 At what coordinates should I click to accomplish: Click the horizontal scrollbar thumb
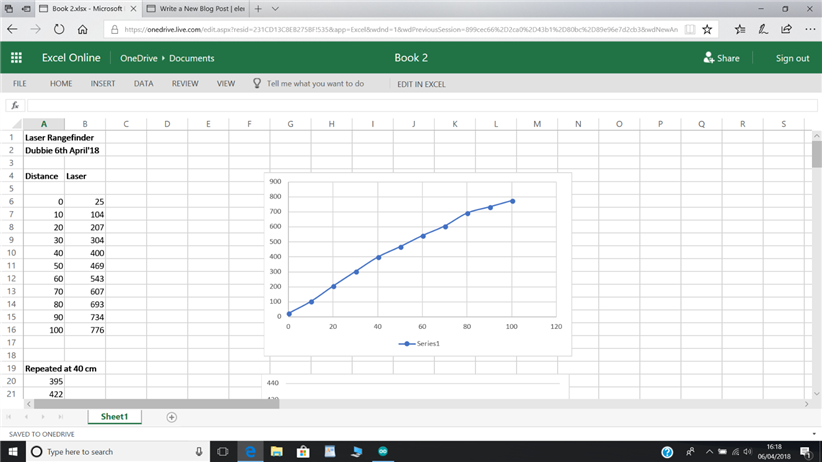point(156,404)
